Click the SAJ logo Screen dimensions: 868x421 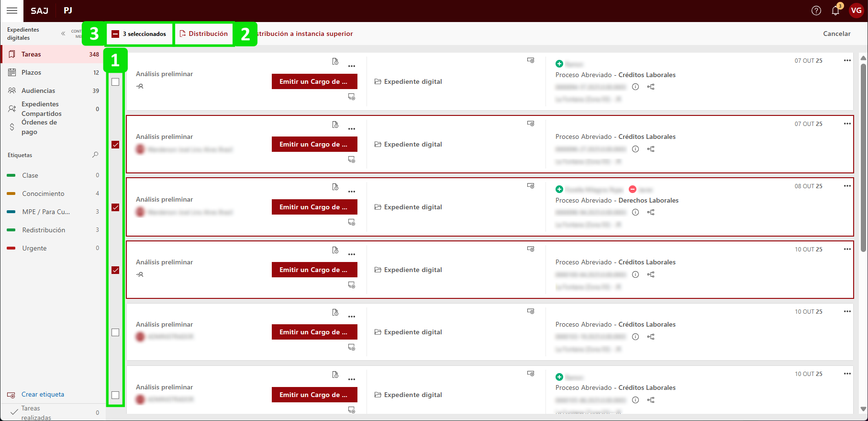pyautogui.click(x=39, y=11)
